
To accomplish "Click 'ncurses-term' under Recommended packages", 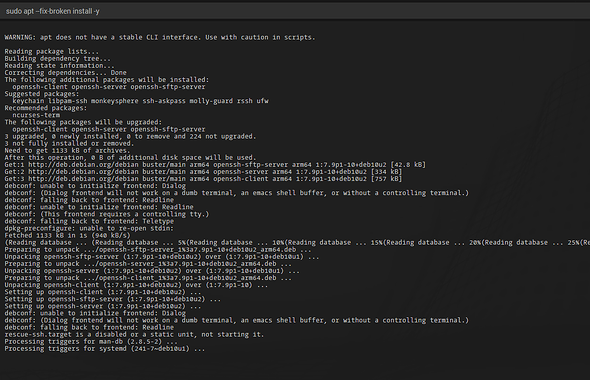I will [x=36, y=115].
